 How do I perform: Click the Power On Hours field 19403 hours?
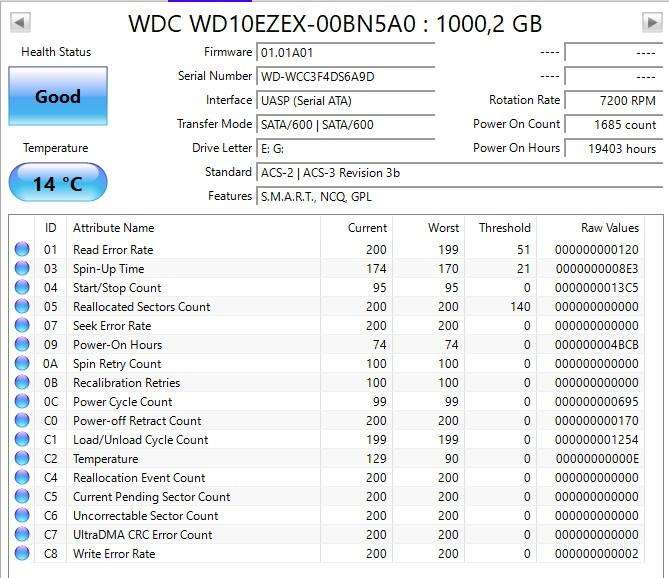click(x=614, y=148)
